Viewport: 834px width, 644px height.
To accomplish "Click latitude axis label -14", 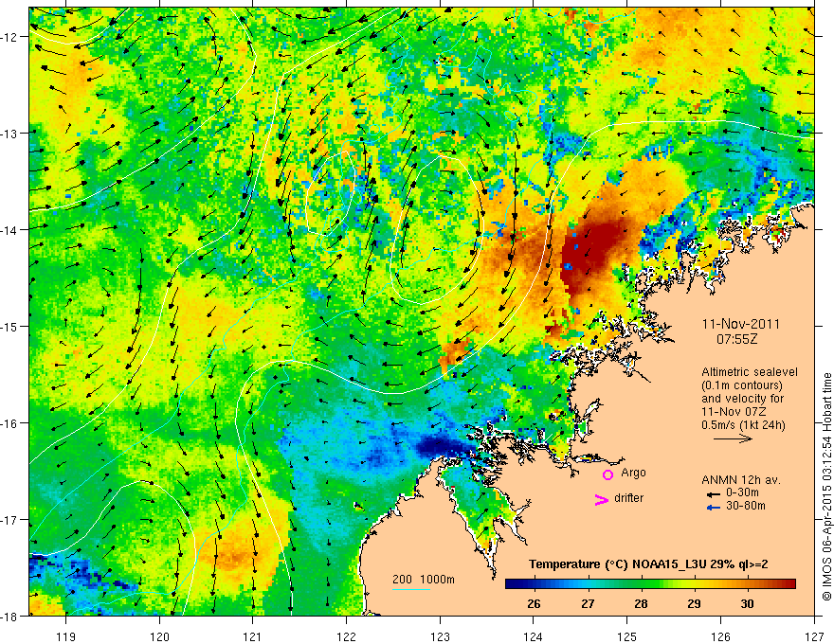I will pyautogui.click(x=10, y=229).
